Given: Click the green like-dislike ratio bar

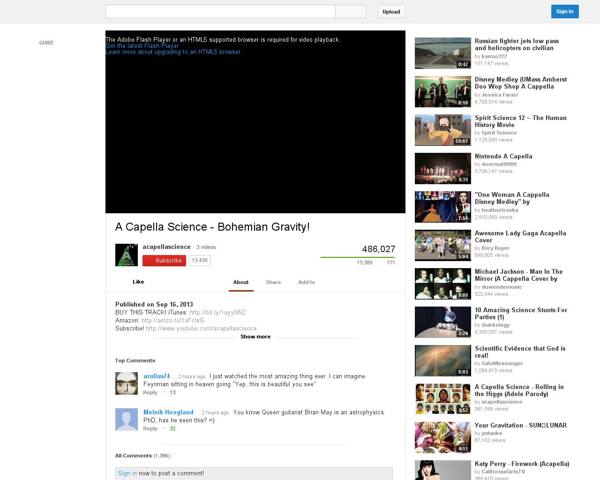Looking at the screenshot, I should coord(358,257).
